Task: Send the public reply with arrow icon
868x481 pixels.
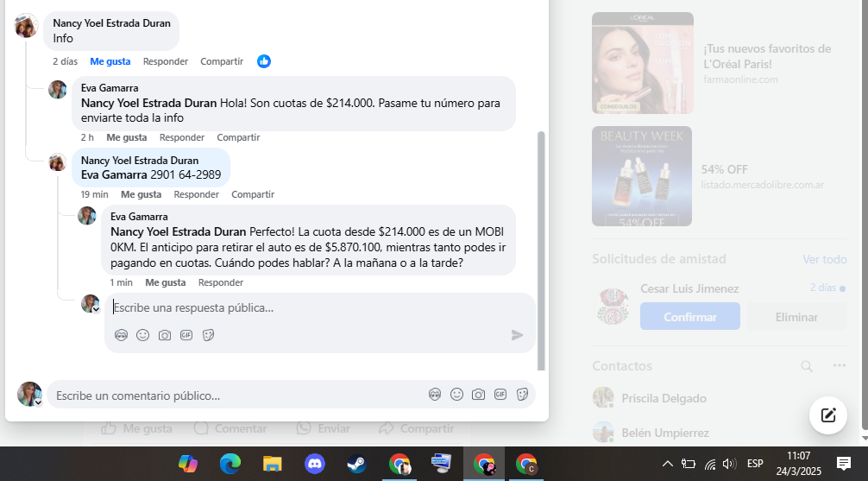Action: (x=517, y=335)
